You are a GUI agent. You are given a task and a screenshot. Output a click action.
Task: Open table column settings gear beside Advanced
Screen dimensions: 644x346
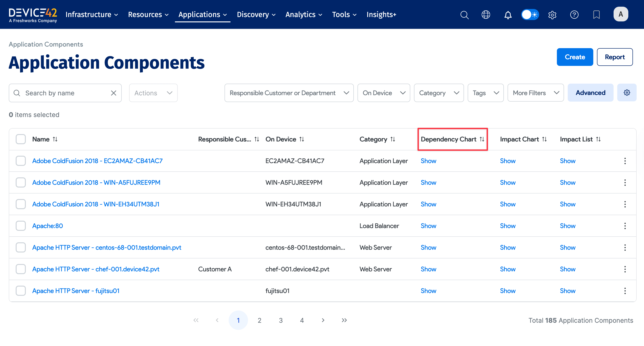(627, 92)
